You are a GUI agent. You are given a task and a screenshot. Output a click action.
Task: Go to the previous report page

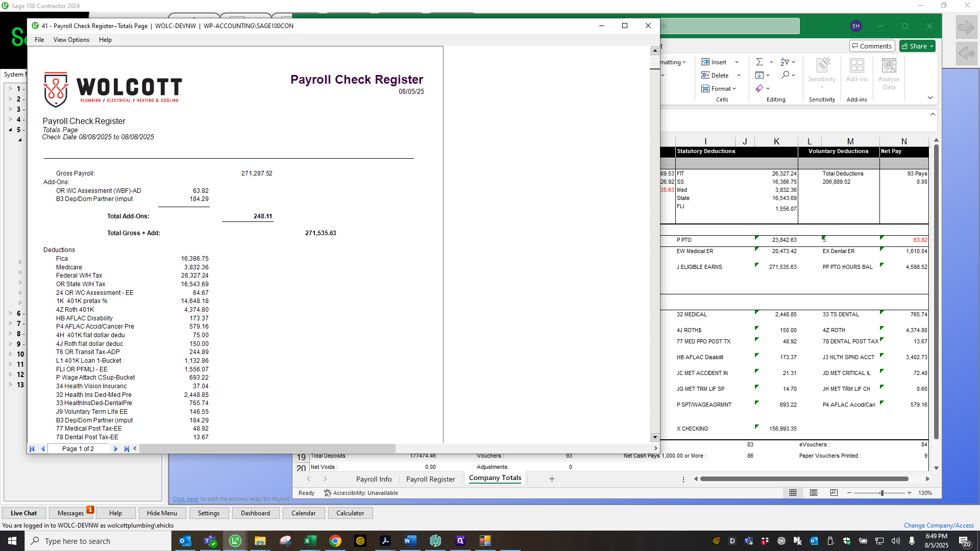pos(43,448)
